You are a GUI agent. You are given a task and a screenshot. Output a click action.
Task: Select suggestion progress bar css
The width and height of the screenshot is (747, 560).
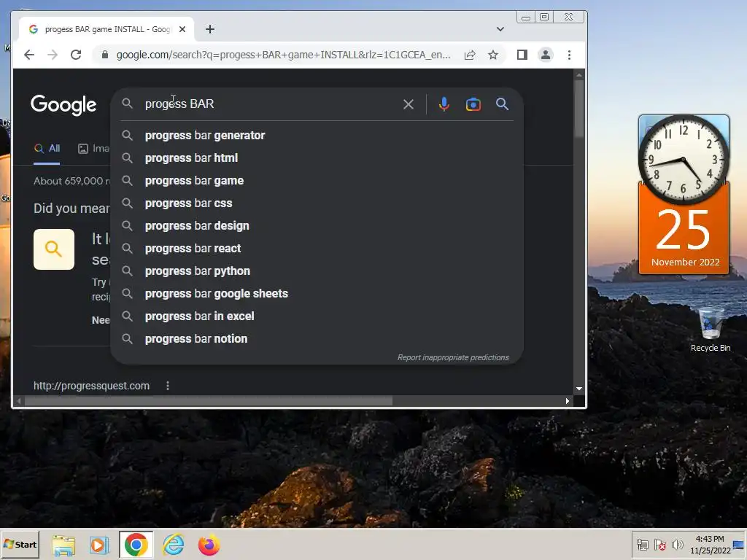(317, 203)
